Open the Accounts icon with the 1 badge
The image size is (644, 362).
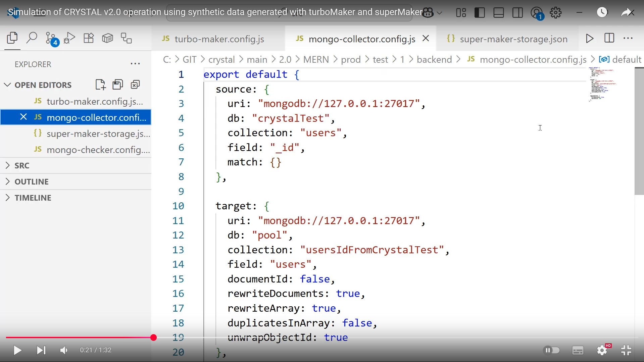[x=537, y=13]
